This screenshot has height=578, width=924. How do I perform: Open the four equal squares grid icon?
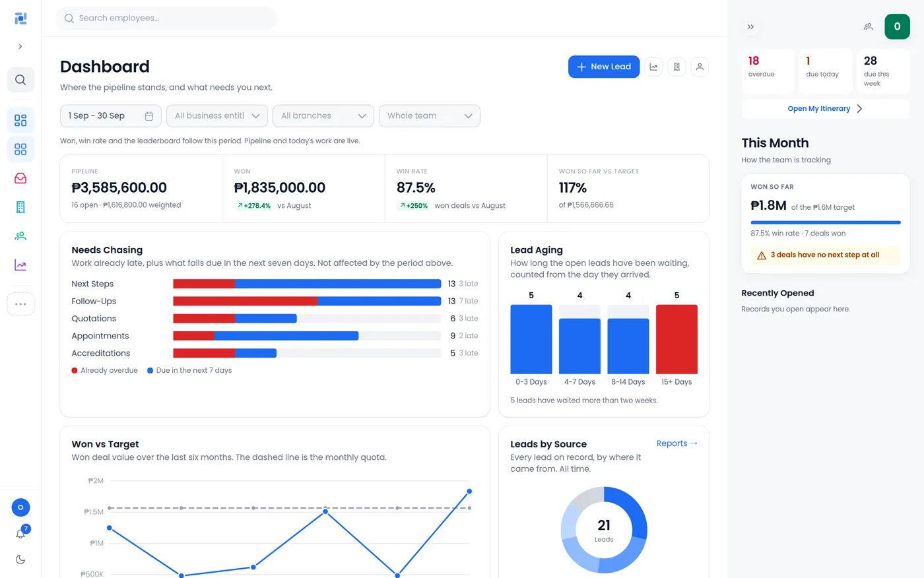pos(20,149)
